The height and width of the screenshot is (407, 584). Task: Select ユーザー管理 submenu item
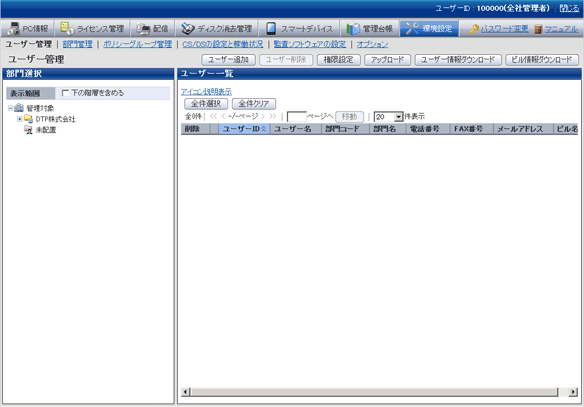28,44
